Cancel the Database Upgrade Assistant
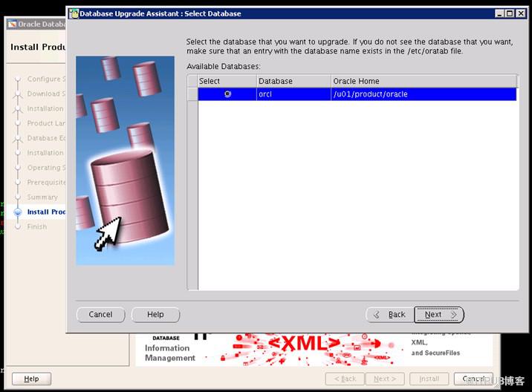The width and height of the screenshot is (532, 392). (x=101, y=315)
